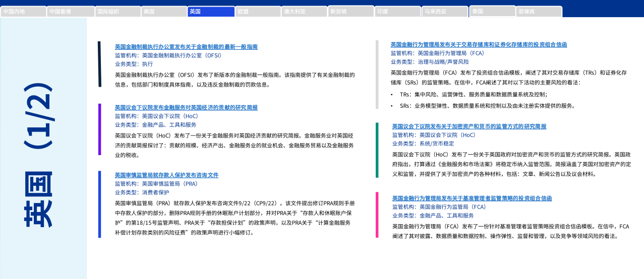Switch to the 中国内地 tab
Viewport: 644px width, 279px height.
[x=23, y=11]
